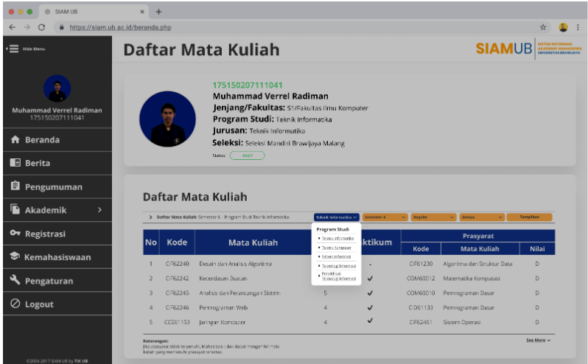Expand the Akademik submenu
The width and height of the screenshot is (588, 364).
point(99,211)
